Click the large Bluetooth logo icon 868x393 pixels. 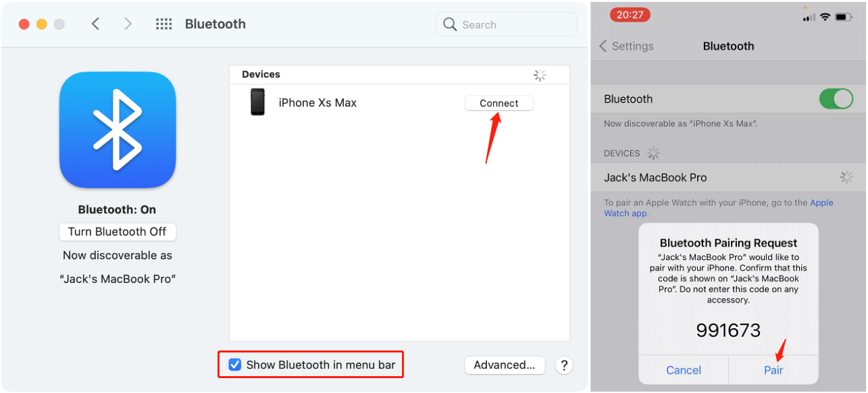(x=118, y=130)
